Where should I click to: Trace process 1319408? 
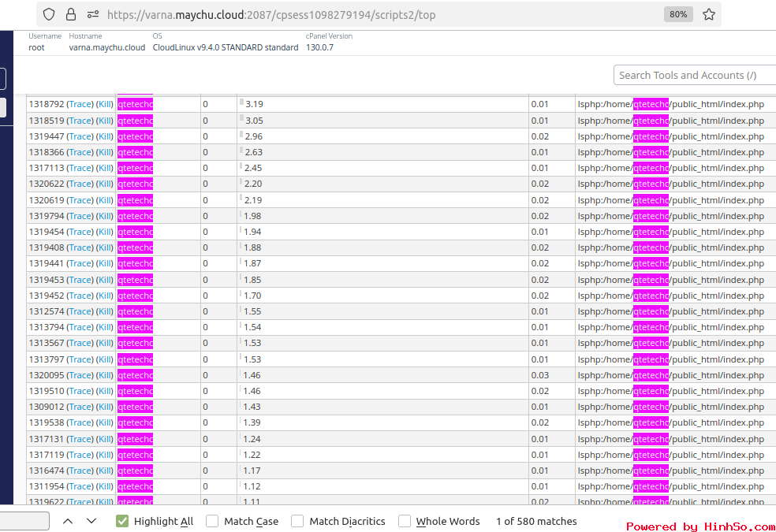(x=80, y=247)
